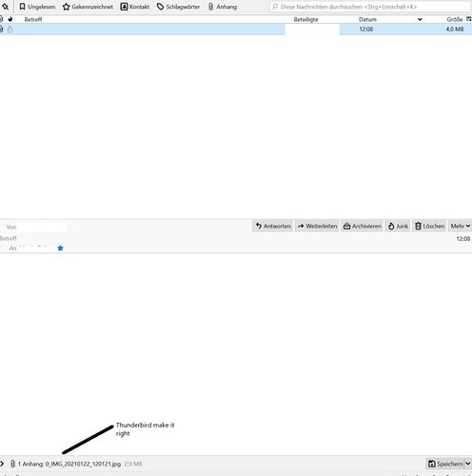This screenshot has height=476, width=472.
Task: Filter messages by Ungelesen
Action: (x=37, y=7)
